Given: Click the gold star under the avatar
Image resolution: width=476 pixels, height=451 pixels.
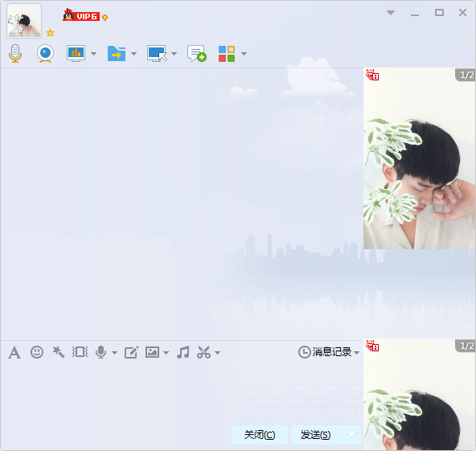Looking at the screenshot, I should pyautogui.click(x=50, y=33).
